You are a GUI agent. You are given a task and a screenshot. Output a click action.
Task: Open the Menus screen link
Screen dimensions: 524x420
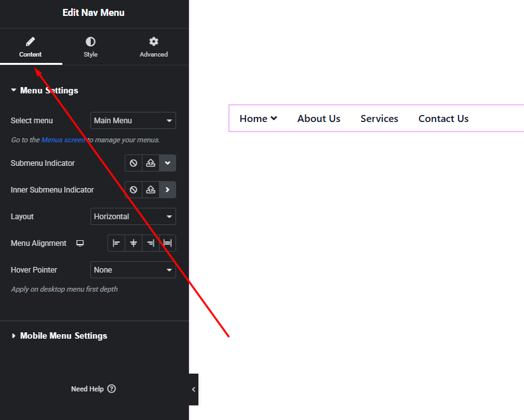coord(63,140)
